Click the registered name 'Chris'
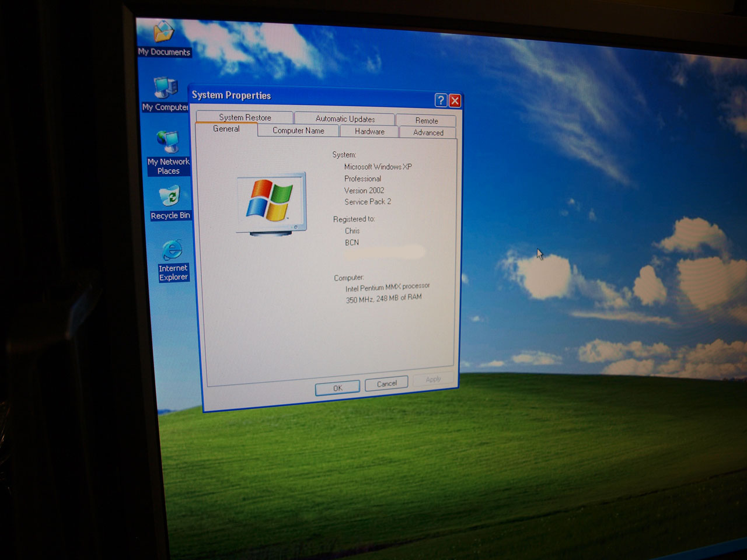 (x=352, y=231)
